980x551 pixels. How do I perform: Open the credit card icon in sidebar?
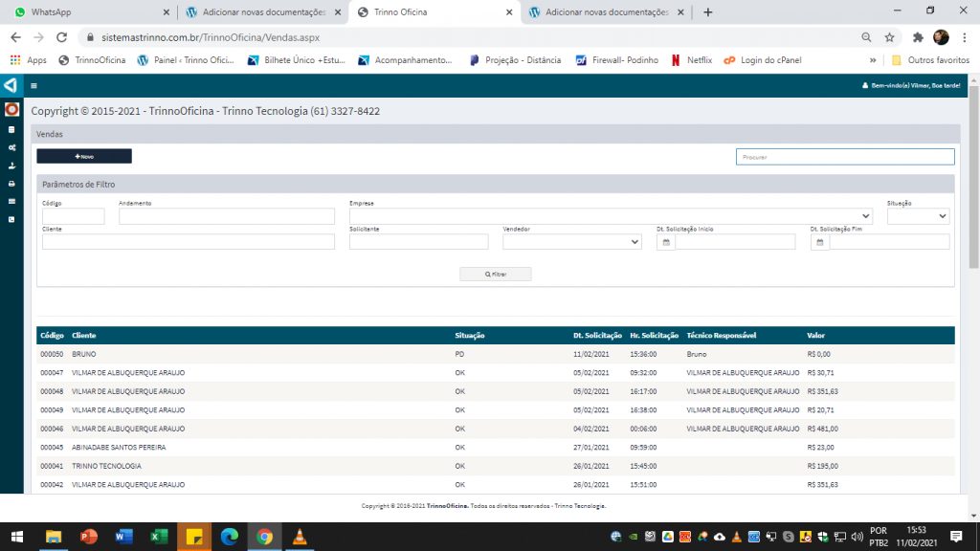coord(11,201)
